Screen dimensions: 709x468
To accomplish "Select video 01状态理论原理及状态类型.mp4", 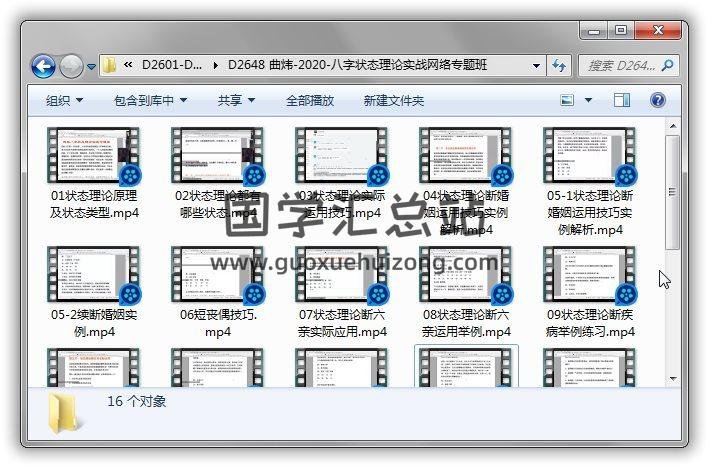I will [94, 174].
